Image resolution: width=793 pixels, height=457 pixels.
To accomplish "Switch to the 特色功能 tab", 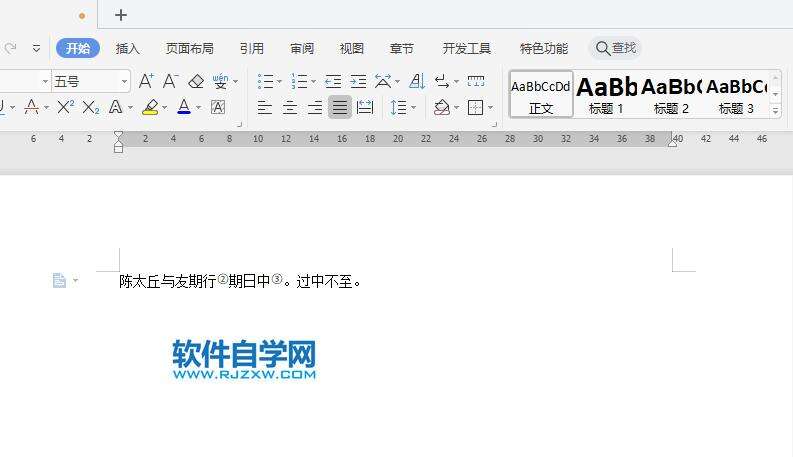I will pyautogui.click(x=544, y=49).
